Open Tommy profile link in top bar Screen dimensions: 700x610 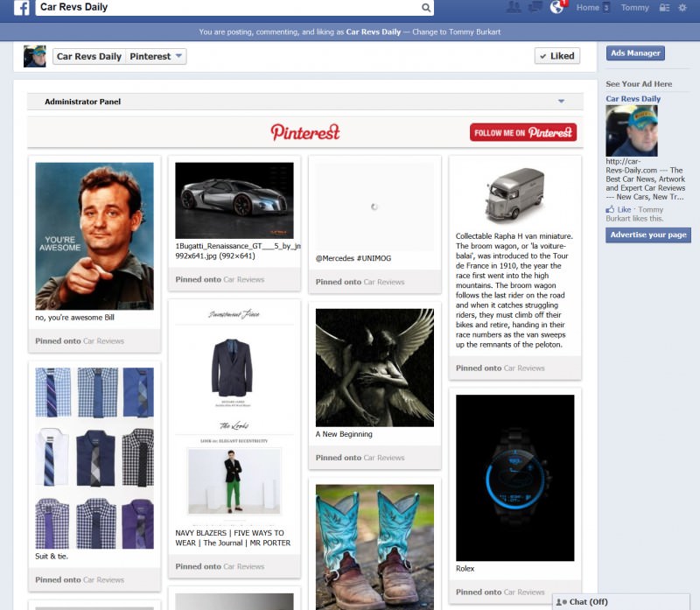(x=635, y=8)
